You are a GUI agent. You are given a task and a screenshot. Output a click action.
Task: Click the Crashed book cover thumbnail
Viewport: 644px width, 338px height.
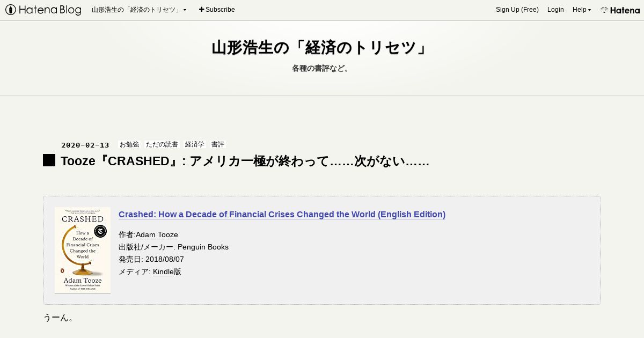[x=83, y=250]
